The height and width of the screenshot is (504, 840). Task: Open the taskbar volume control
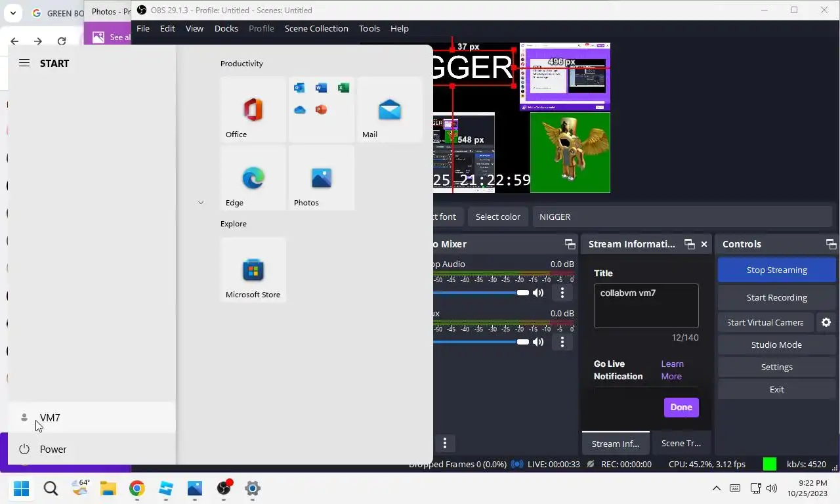point(772,488)
